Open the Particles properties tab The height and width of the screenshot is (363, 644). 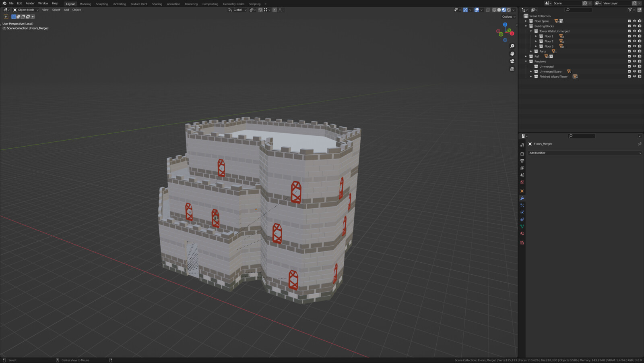point(522,205)
